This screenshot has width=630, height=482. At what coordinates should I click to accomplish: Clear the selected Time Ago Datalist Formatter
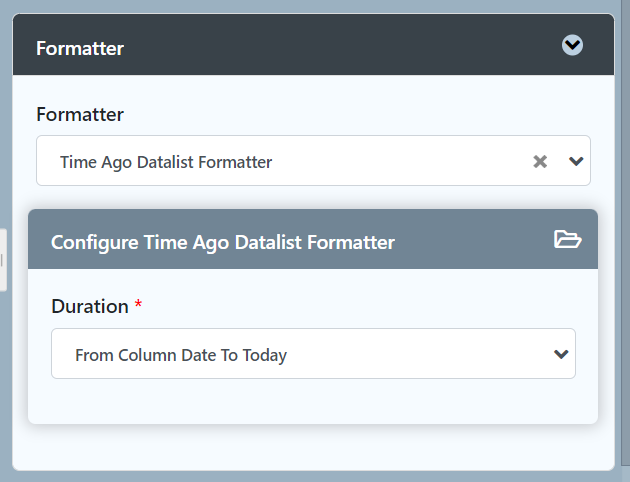(x=540, y=161)
